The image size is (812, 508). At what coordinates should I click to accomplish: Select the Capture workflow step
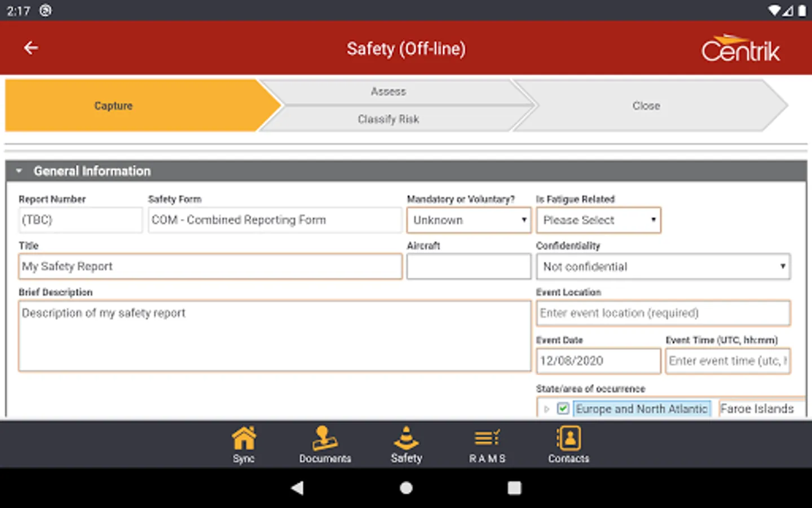click(x=143, y=106)
